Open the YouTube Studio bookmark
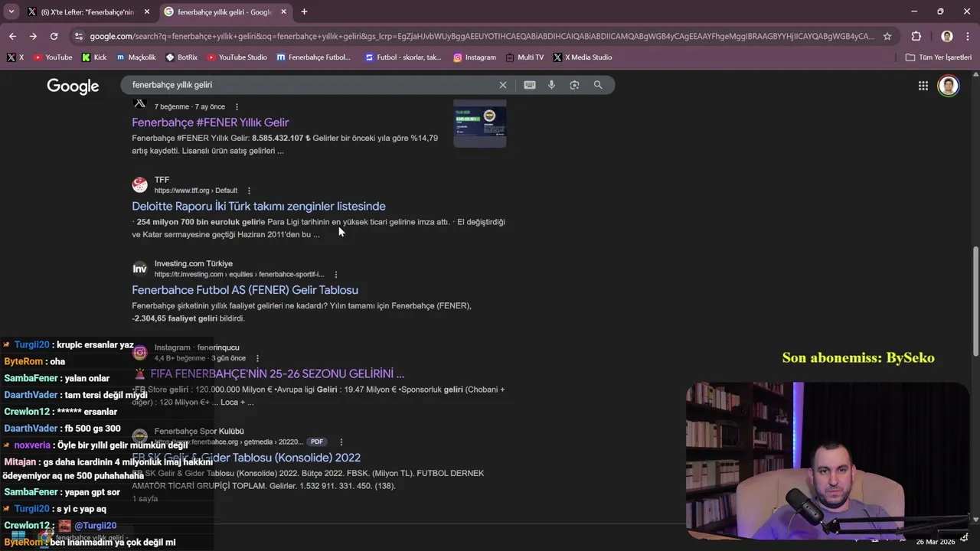Viewport: 980px width, 551px height. point(237,57)
